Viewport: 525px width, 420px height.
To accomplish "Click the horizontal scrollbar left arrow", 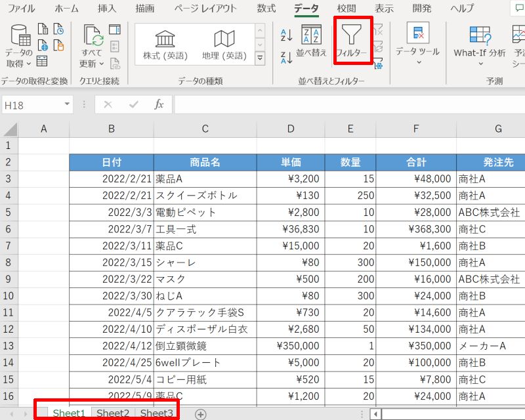I will [375, 413].
